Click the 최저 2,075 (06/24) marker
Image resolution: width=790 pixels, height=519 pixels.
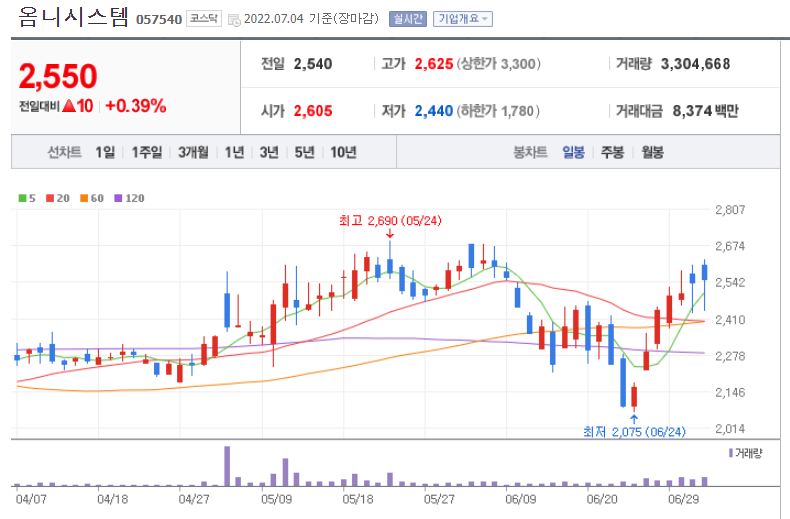[x=634, y=432]
